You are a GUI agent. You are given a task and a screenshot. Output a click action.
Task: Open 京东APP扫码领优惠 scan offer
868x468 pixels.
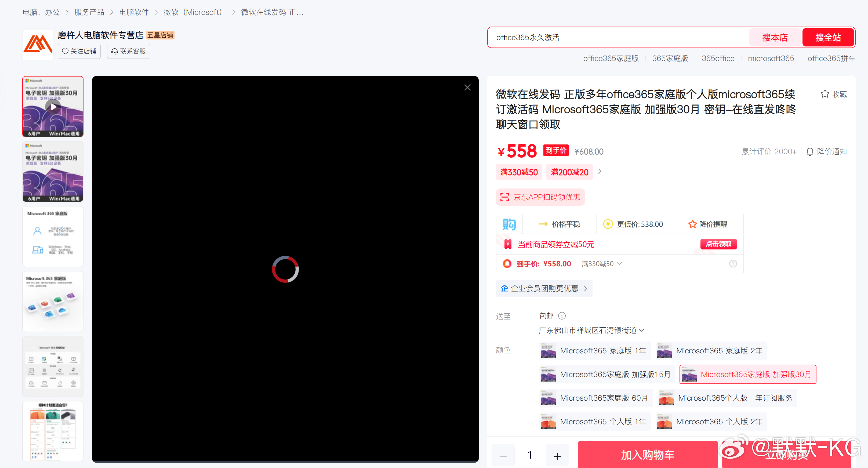click(x=540, y=197)
